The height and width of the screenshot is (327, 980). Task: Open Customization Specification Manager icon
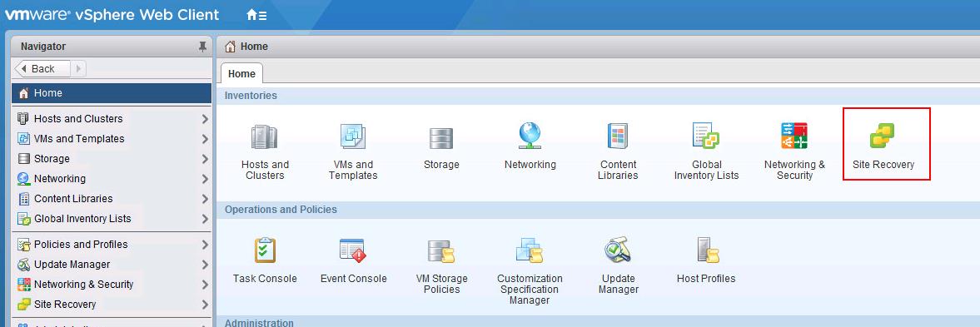tap(530, 250)
